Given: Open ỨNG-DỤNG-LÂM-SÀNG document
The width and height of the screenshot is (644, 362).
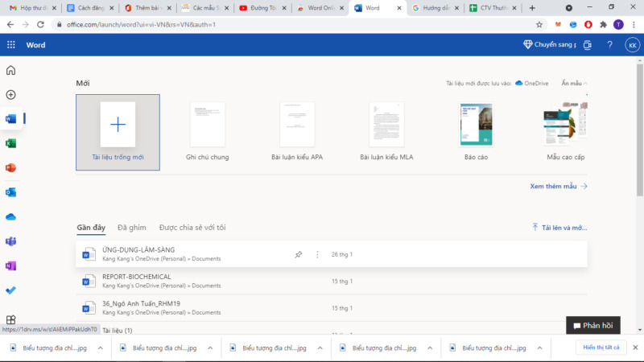Looking at the screenshot, I should pos(332,254).
